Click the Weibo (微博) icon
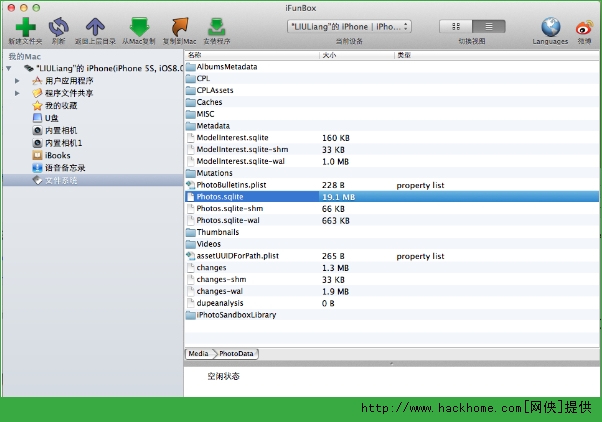602x422 pixels. [584, 27]
